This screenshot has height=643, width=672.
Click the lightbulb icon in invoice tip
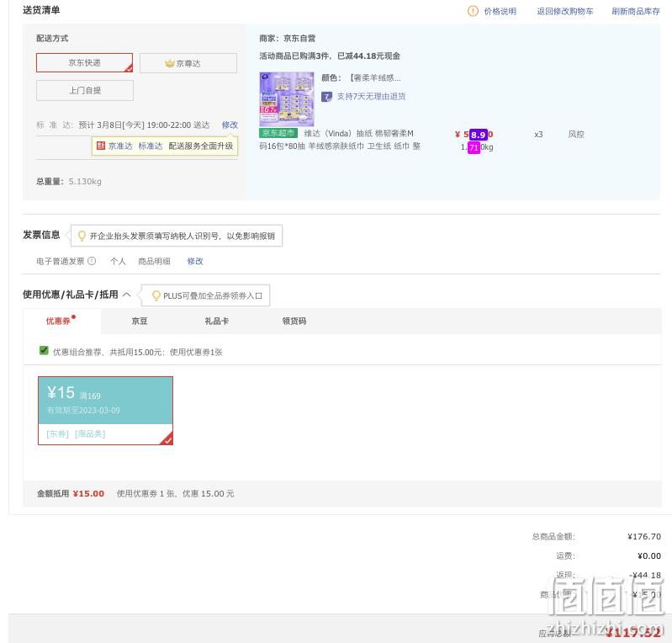(82, 236)
